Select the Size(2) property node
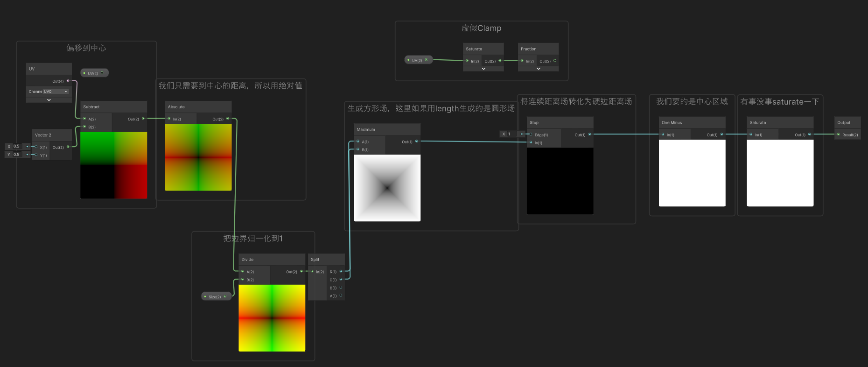 coord(217,296)
